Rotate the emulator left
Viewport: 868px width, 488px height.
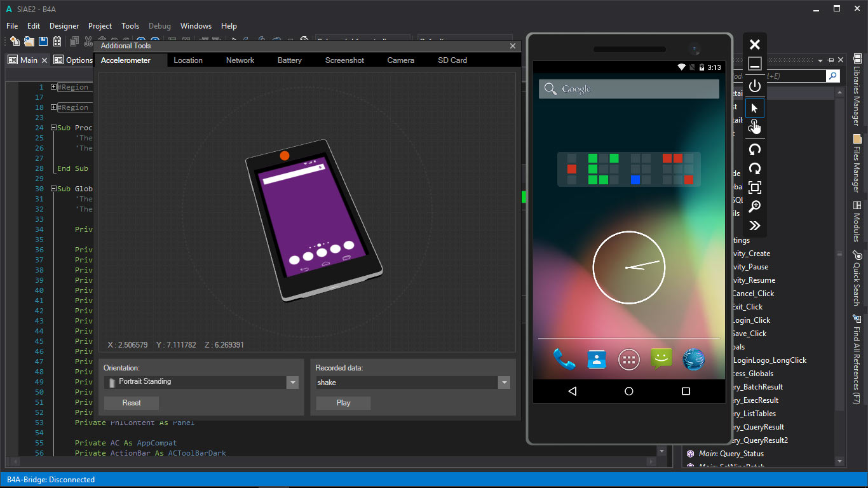pyautogui.click(x=754, y=149)
